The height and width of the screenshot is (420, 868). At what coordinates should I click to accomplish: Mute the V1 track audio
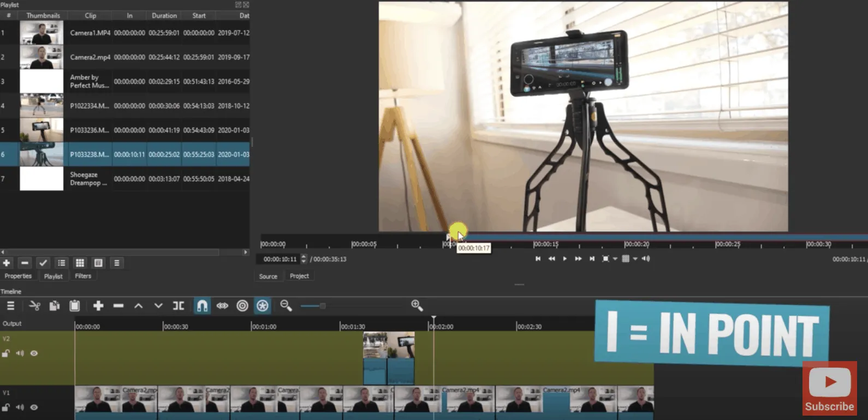(x=20, y=407)
